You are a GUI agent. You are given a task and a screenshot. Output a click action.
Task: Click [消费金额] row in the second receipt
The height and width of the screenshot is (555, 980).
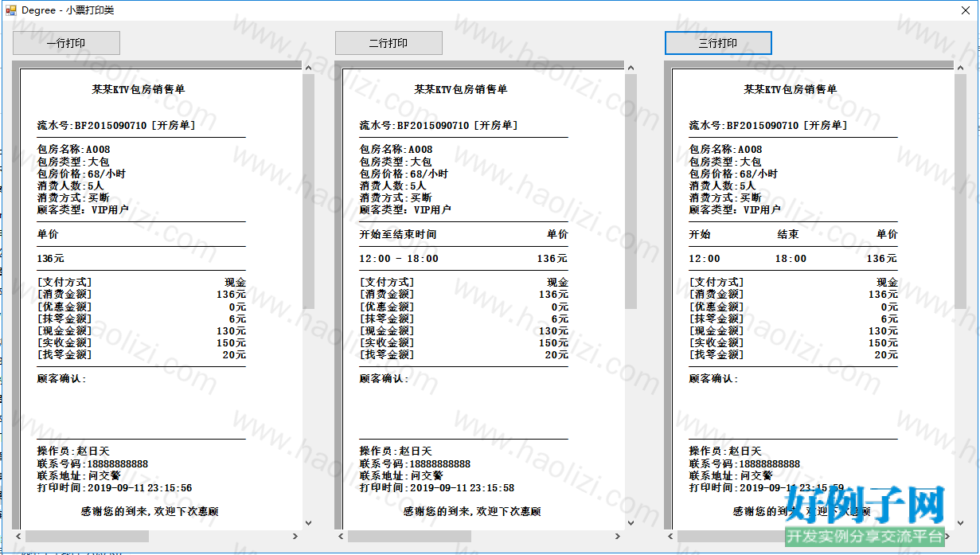tap(464, 295)
